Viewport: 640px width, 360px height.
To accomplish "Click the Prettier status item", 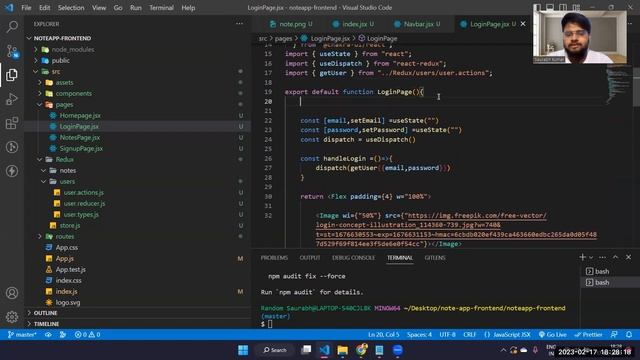I will 588,335.
